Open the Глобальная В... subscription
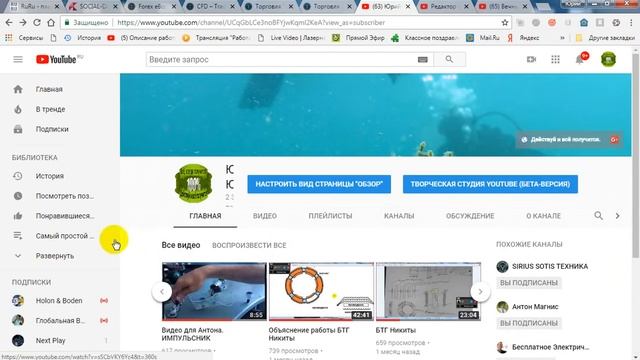 [59, 320]
